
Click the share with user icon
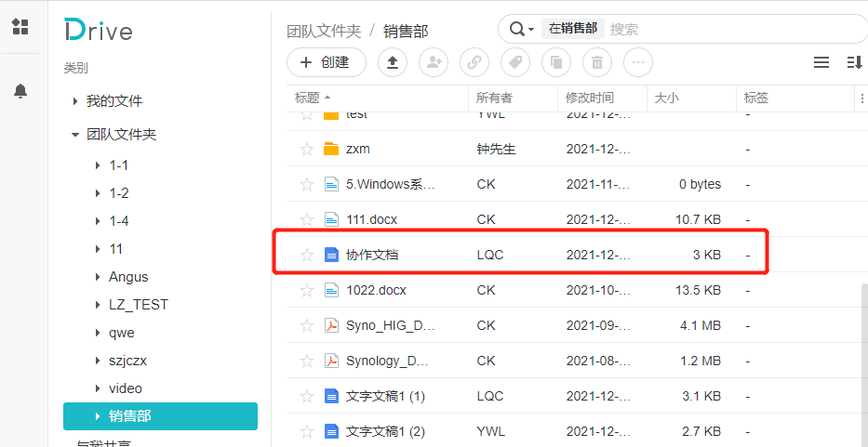coord(434,62)
